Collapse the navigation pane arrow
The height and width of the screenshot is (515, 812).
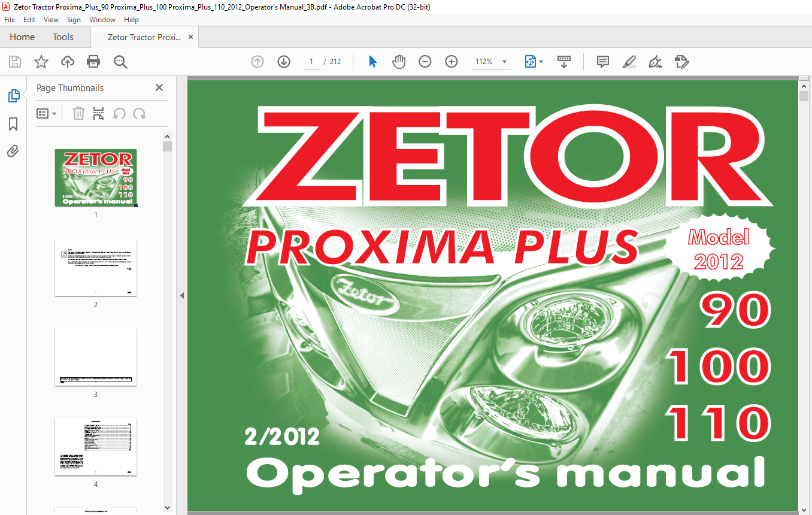click(181, 296)
